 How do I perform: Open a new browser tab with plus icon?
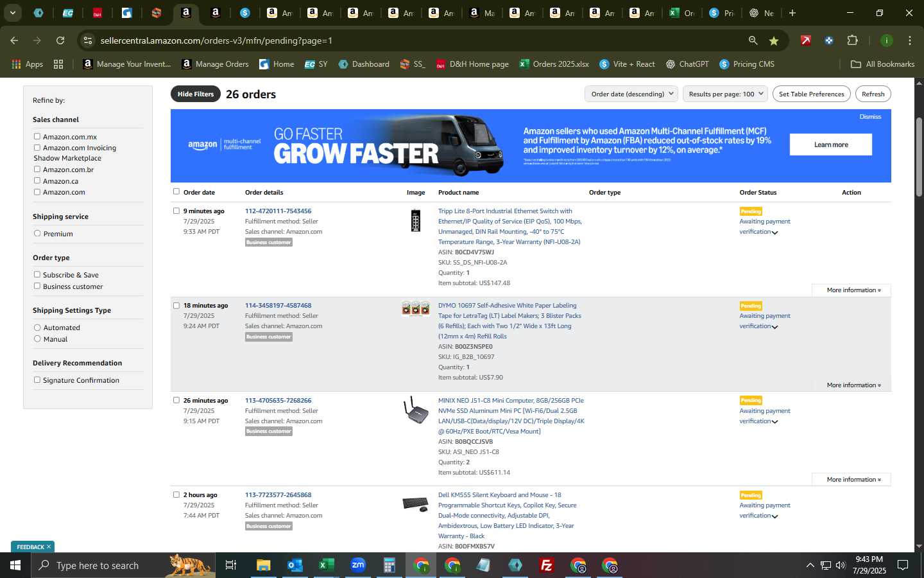[792, 13]
